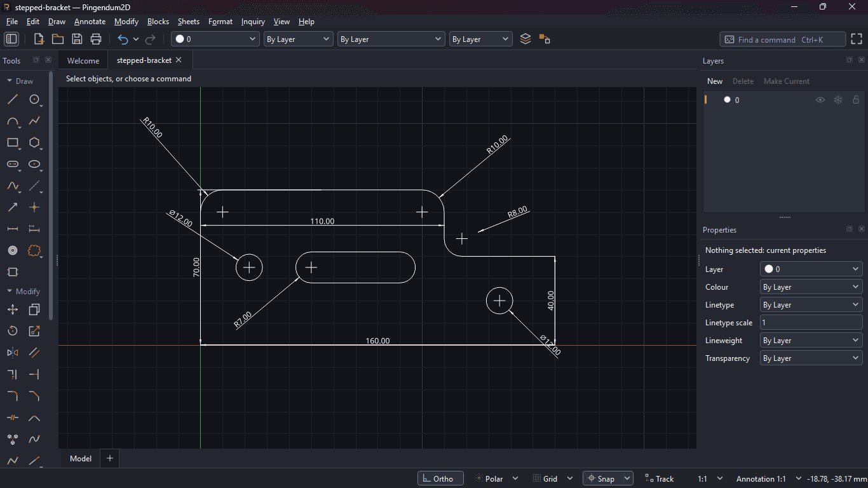868x488 pixels.
Task: Open the Linetype dropdown in Properties
Action: (811, 305)
